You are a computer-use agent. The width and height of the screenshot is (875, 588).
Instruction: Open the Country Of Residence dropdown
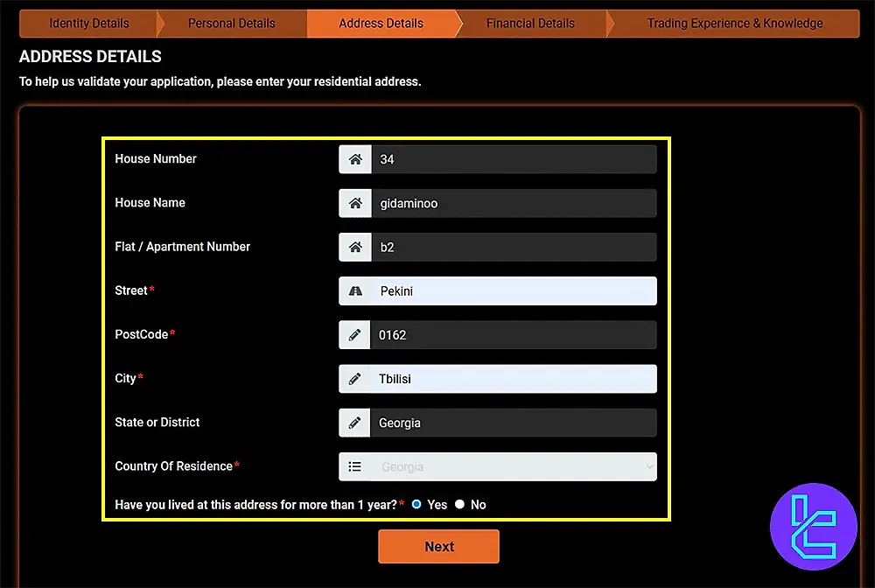tap(514, 466)
